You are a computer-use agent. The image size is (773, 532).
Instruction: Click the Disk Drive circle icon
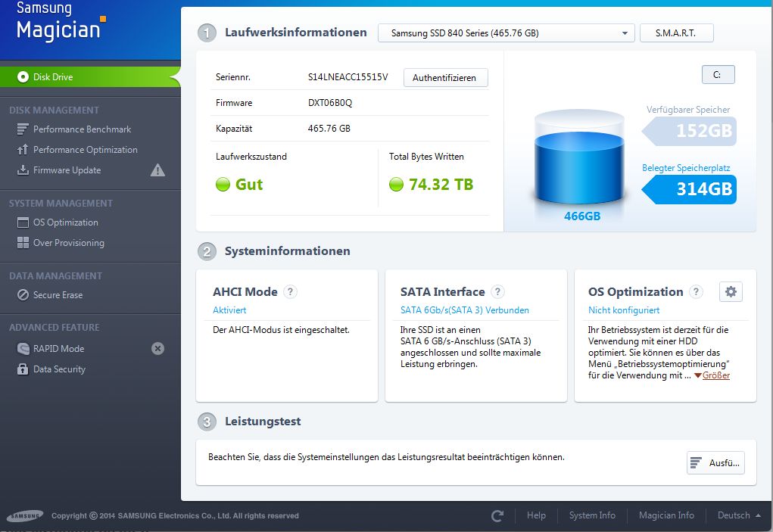coord(23,77)
